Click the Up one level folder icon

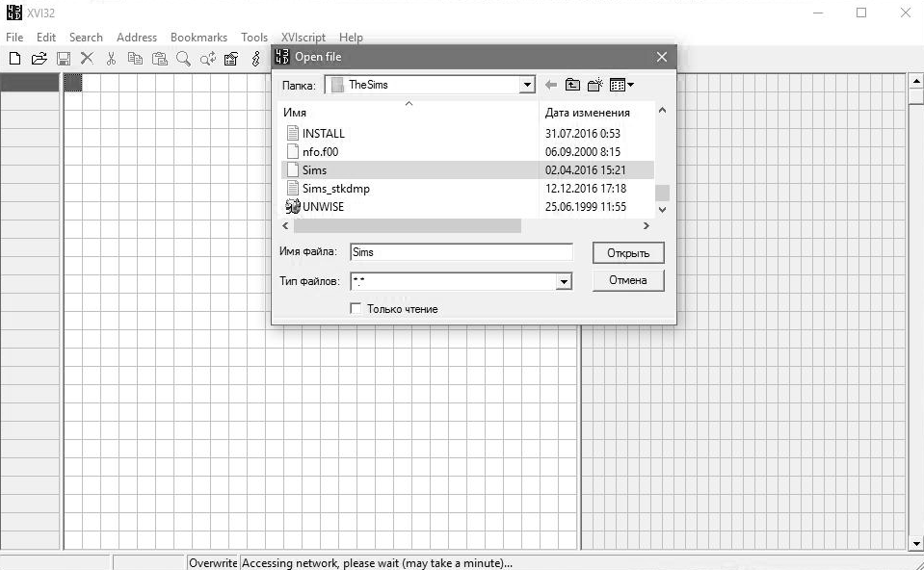(572, 85)
